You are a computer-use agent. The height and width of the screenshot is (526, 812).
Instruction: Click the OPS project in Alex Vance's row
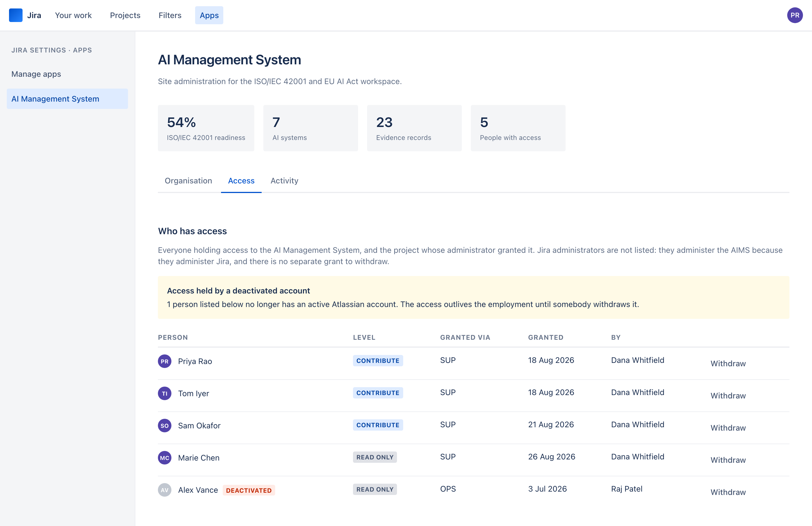(448, 489)
